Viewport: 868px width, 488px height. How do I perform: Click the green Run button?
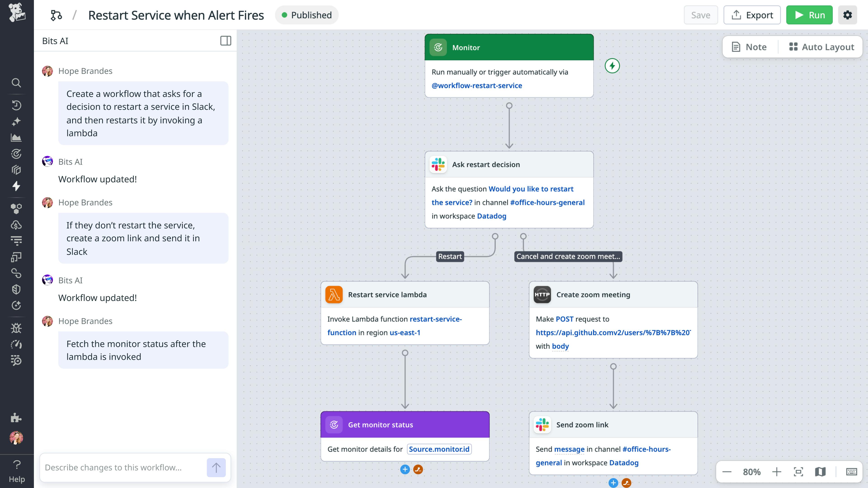[x=809, y=15]
